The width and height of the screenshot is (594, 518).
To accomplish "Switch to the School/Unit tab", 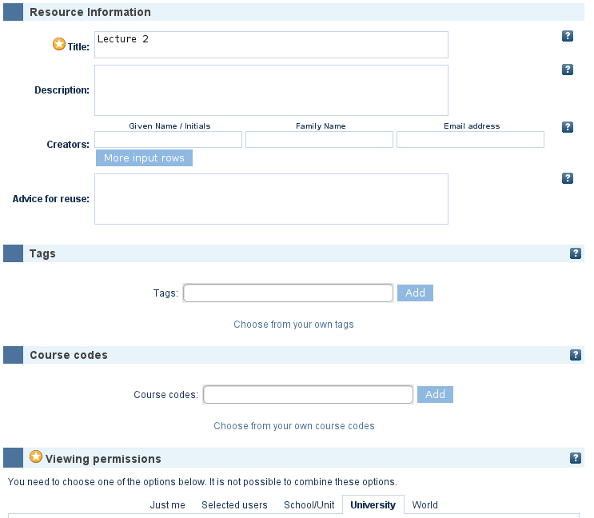I will (x=309, y=505).
